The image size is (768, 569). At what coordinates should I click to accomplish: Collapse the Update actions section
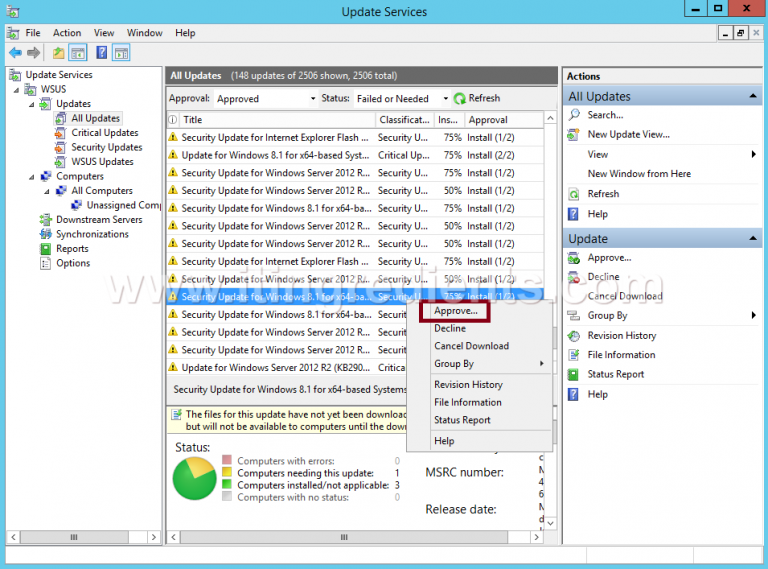(752, 238)
